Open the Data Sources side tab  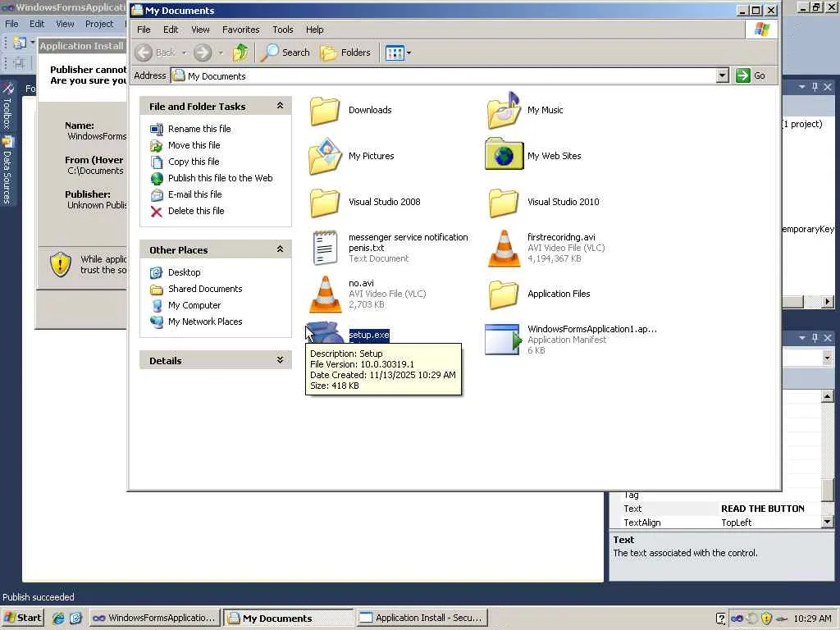point(7,171)
